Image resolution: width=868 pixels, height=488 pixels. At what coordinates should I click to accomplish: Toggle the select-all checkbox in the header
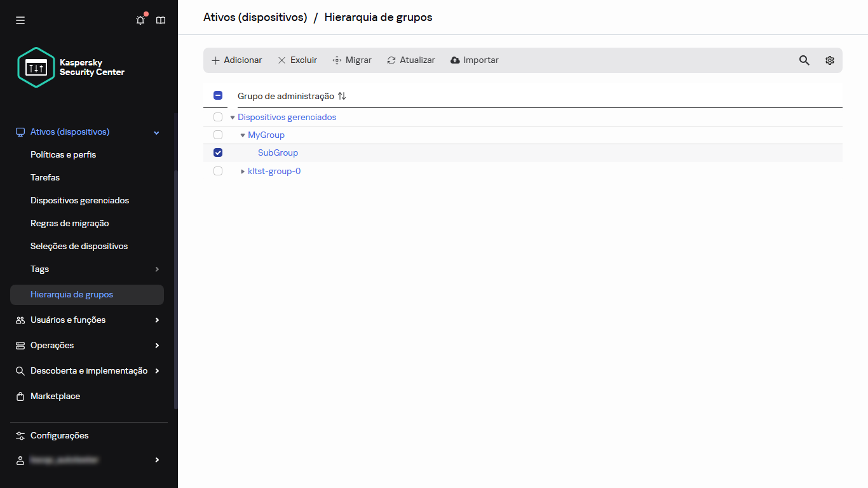pyautogui.click(x=218, y=95)
